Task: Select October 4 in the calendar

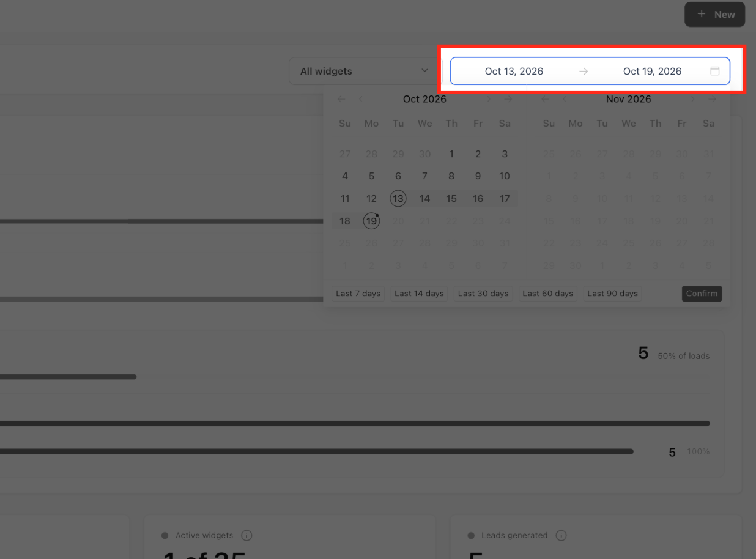Action: tap(345, 176)
